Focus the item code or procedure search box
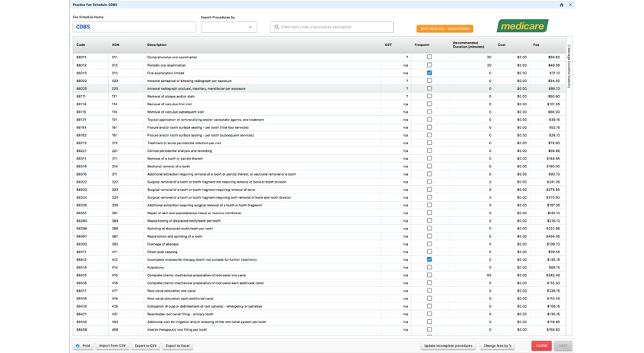Viewport: 644px width, 353px height. click(x=332, y=27)
